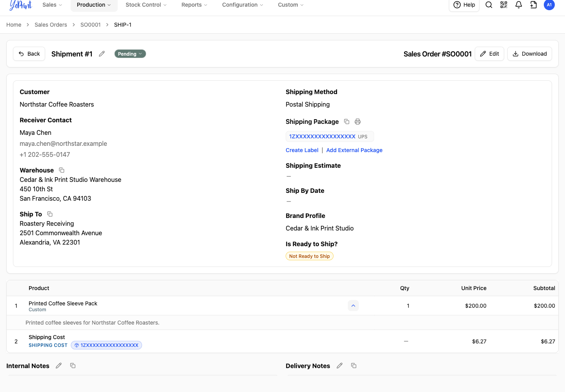Download the shipment document
The height and width of the screenshot is (392, 565).
point(530,54)
